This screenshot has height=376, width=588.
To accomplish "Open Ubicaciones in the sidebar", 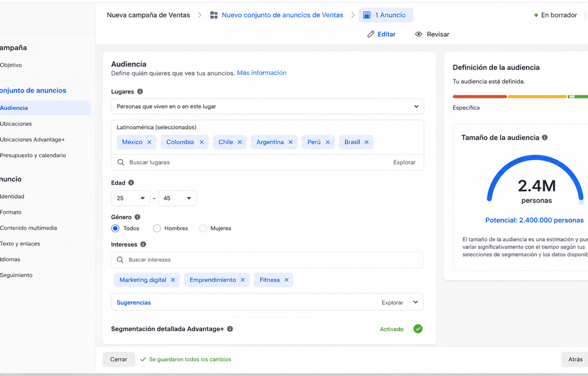I will pos(16,124).
